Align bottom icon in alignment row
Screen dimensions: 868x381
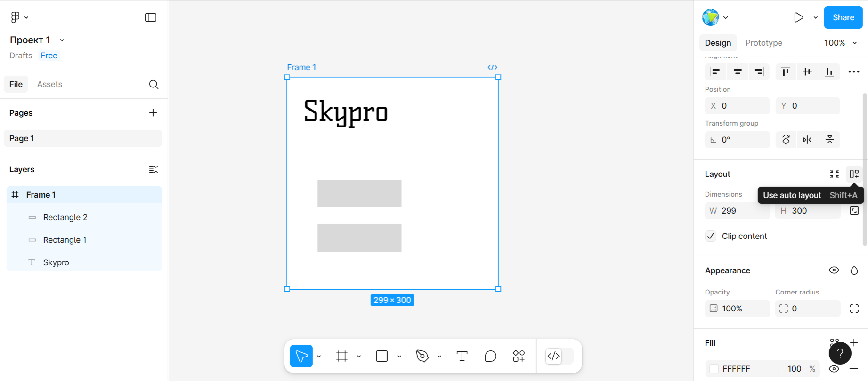pyautogui.click(x=829, y=72)
